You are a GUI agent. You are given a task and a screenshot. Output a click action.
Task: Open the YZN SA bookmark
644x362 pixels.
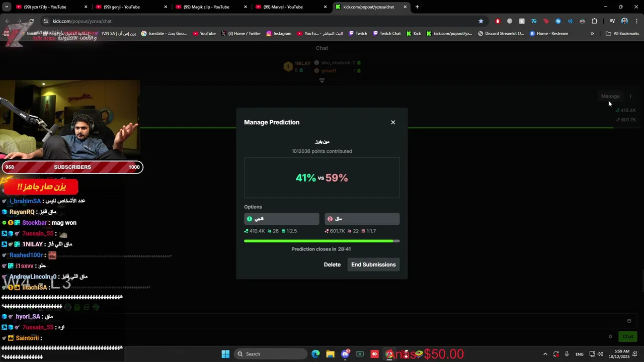118,34
